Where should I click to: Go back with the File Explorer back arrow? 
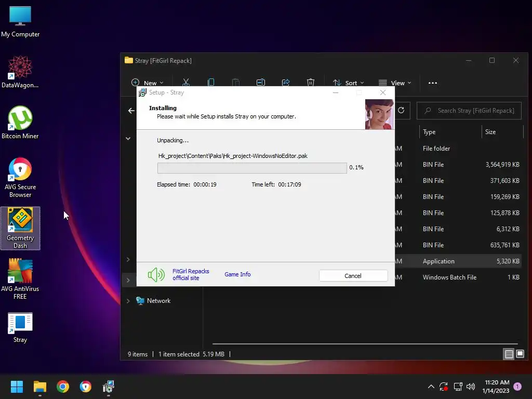[131, 111]
